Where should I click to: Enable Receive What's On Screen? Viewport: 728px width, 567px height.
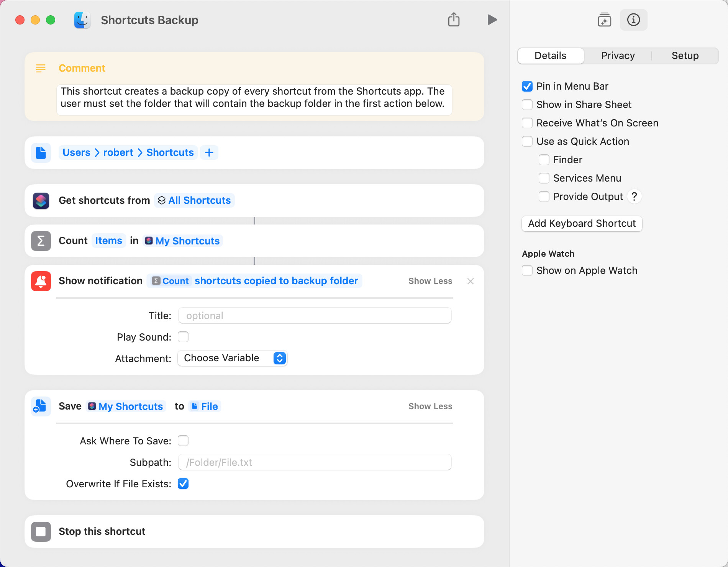click(527, 123)
